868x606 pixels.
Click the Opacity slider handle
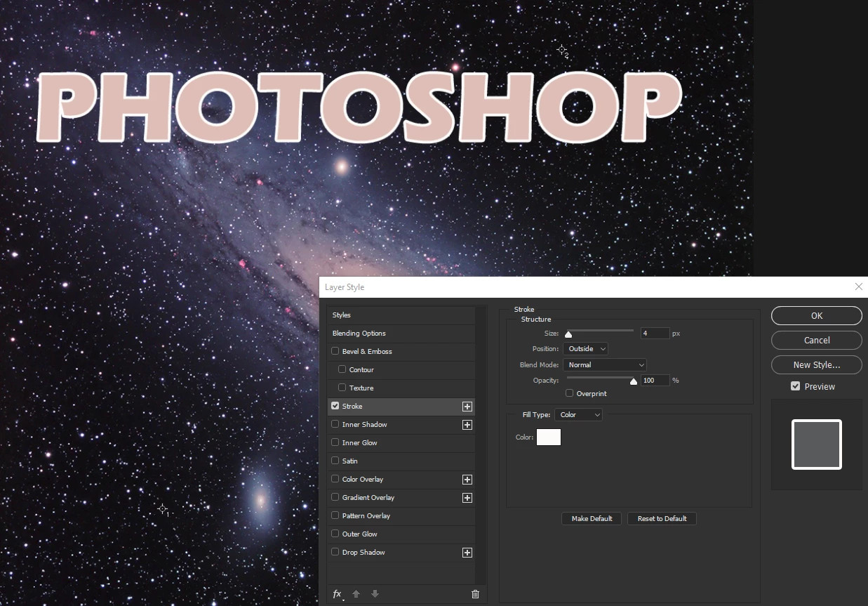point(634,382)
